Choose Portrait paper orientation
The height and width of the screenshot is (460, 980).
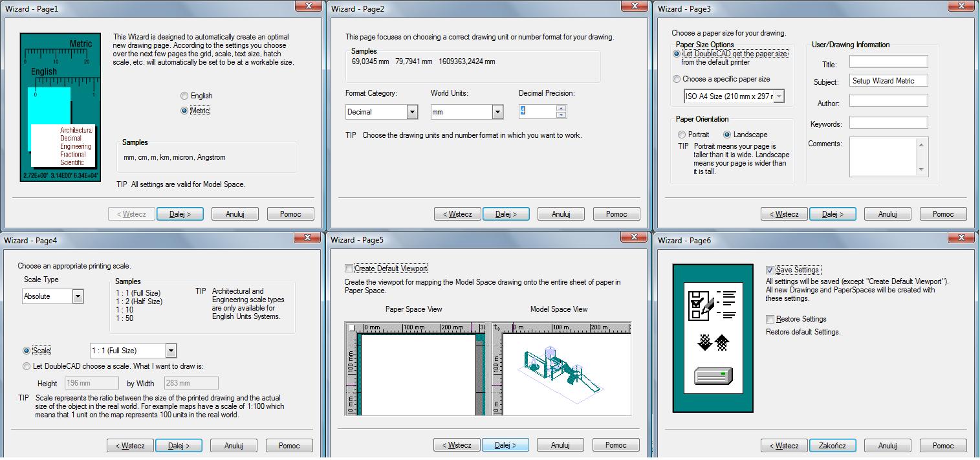tap(682, 135)
